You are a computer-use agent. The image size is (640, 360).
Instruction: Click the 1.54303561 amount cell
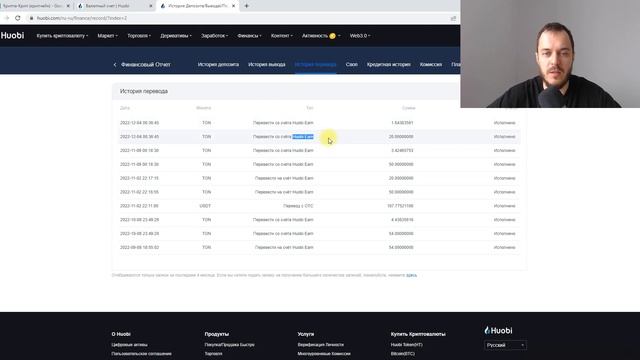402,123
